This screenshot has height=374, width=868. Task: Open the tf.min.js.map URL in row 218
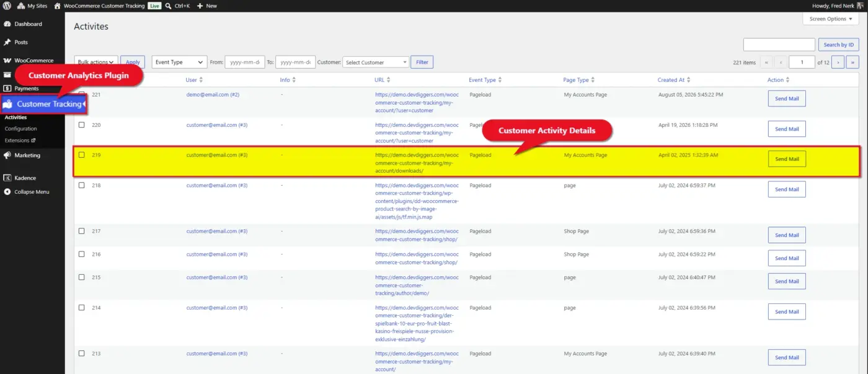(x=417, y=201)
